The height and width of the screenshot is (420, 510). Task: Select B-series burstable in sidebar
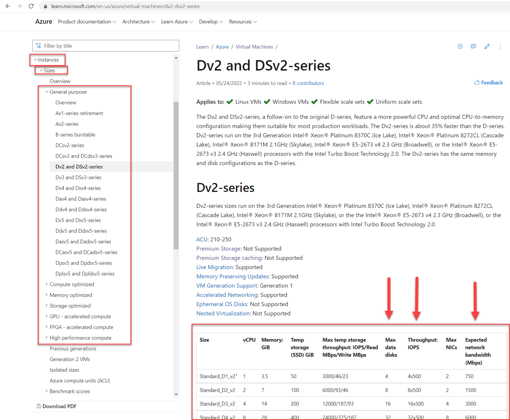pos(75,134)
